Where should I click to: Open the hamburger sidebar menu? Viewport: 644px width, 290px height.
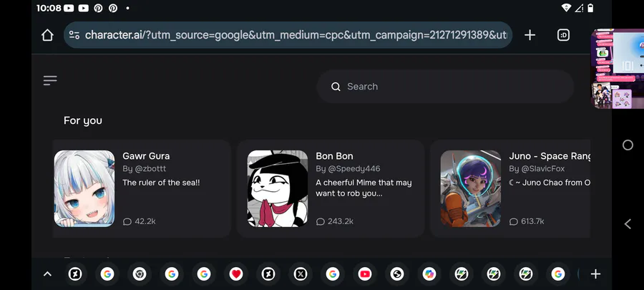(50, 80)
